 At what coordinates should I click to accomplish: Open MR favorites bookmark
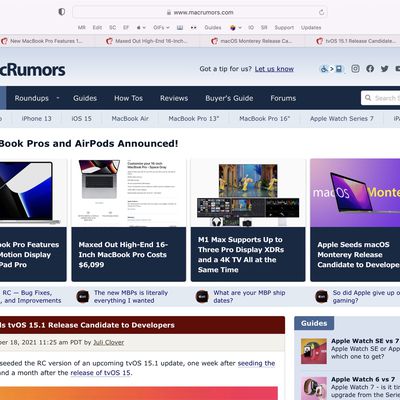pos(82,28)
